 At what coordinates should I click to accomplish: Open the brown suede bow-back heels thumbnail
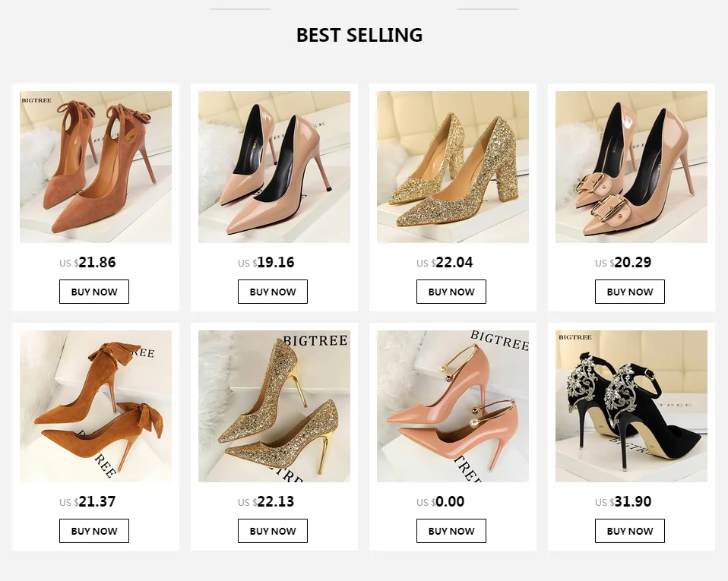pyautogui.click(x=96, y=167)
